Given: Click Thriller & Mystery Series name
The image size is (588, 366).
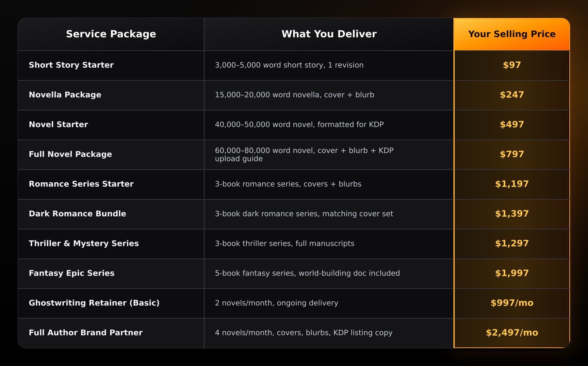Looking at the screenshot, I should point(84,243).
